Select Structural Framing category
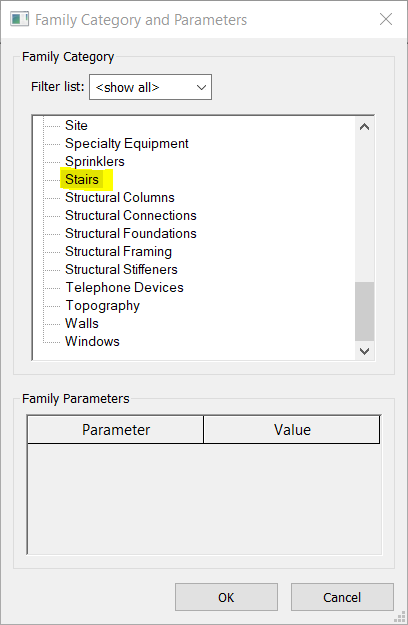 pos(118,252)
